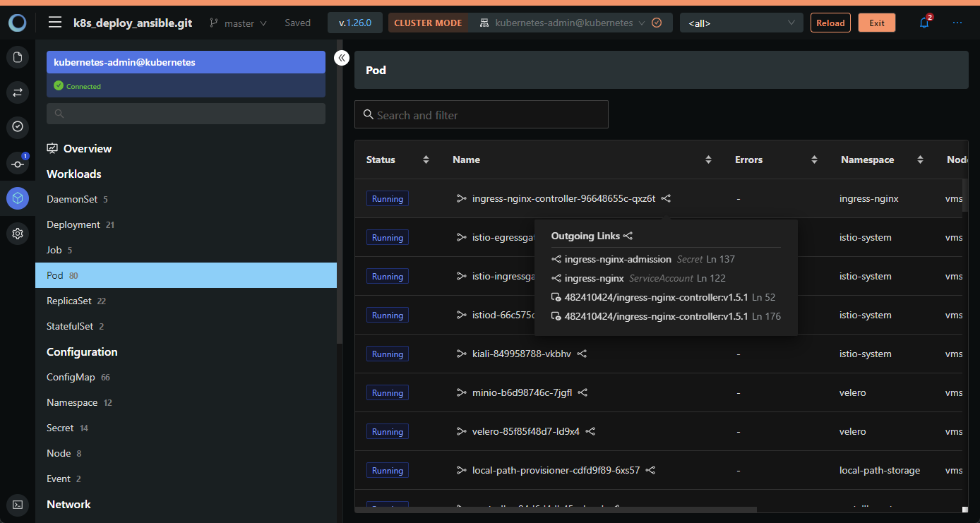Open the hamburger menu icon
Viewport: 980px width, 523px height.
(x=55, y=23)
